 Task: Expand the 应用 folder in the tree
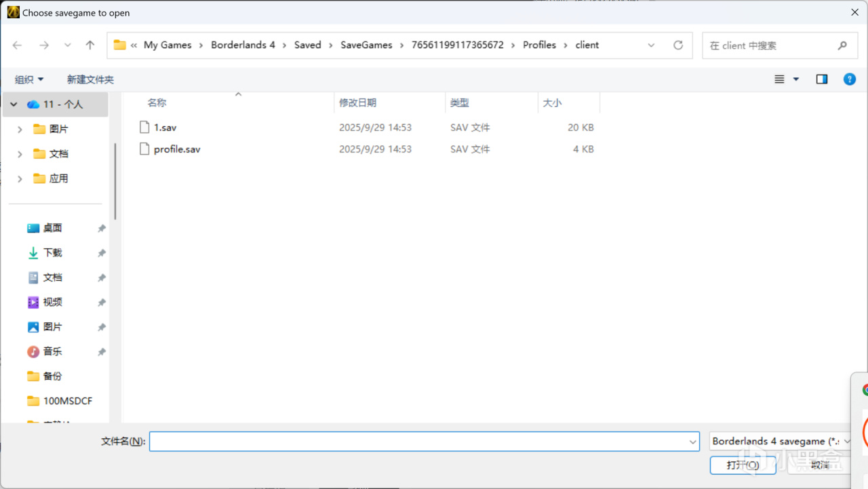[20, 179]
